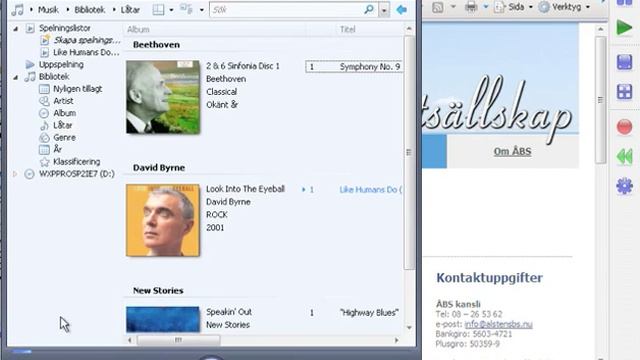Select Bibliotek in the navigation tree
This screenshot has width=640, height=360.
(54, 77)
